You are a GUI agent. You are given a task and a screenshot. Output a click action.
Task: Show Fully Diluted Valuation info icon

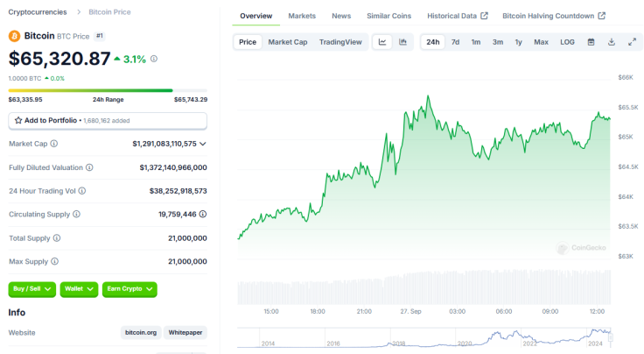89,167
